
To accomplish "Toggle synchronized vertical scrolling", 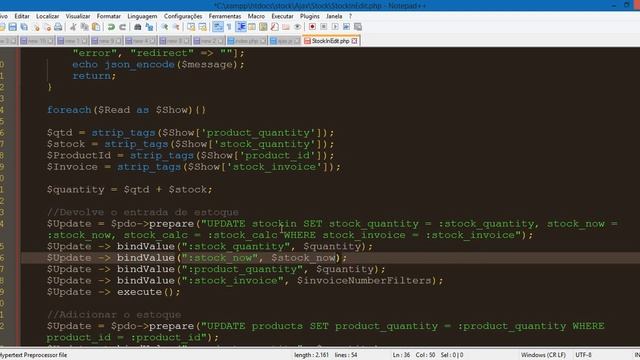I will [191, 27].
